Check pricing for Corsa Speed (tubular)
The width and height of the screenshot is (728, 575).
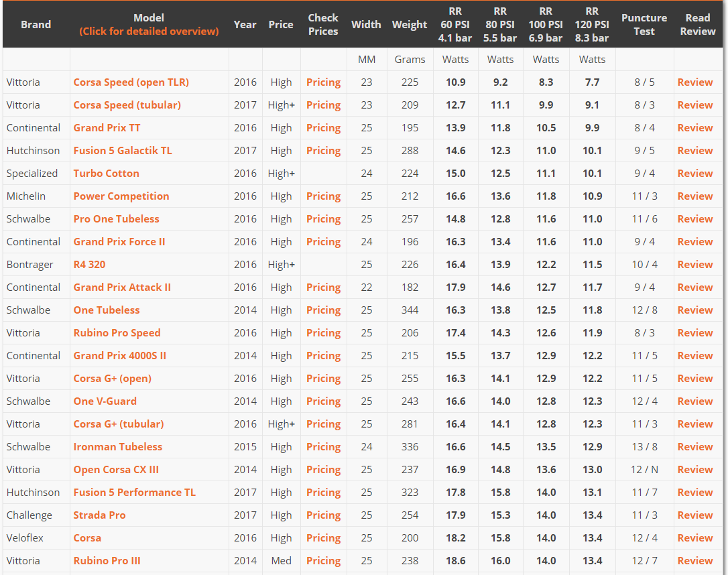point(324,105)
